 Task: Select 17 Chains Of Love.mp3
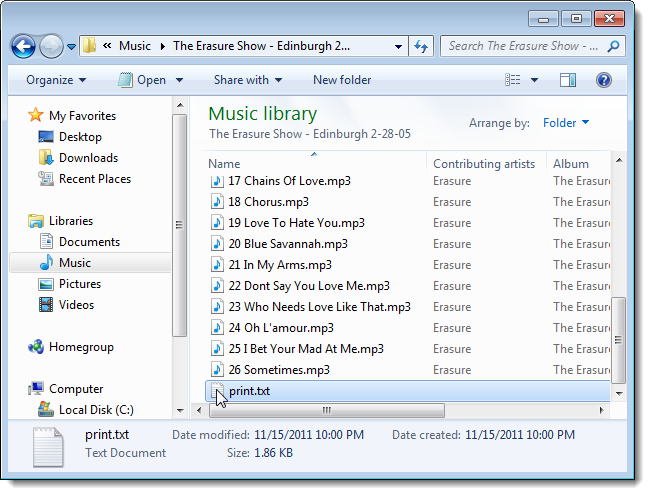[x=289, y=181]
